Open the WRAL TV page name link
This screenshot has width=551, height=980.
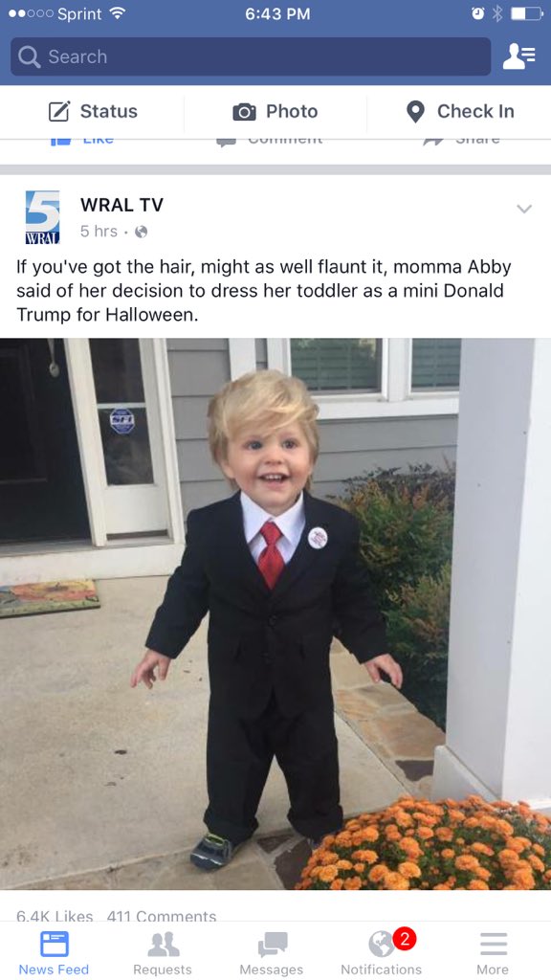point(121,205)
